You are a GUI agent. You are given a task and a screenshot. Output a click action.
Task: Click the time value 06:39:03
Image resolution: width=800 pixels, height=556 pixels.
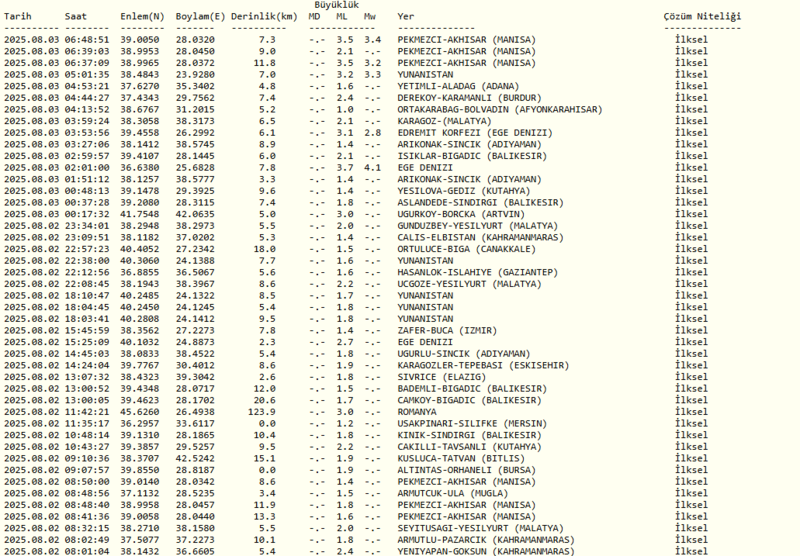coord(87,52)
